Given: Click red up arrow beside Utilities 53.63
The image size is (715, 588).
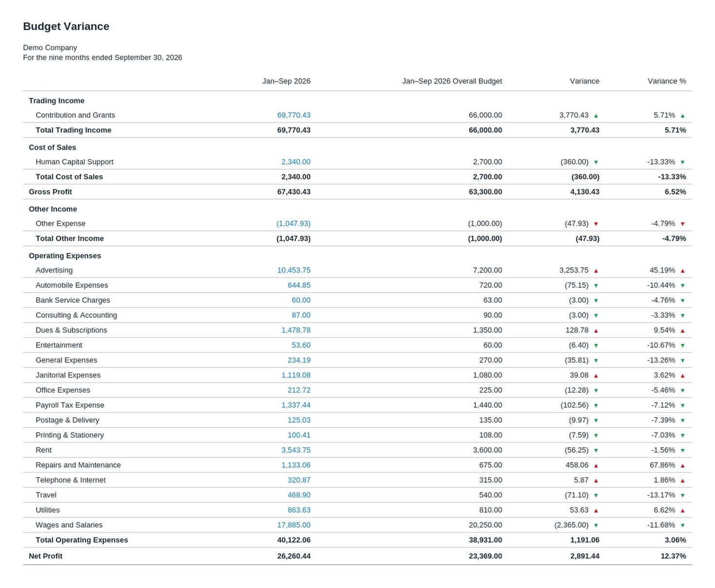Looking at the screenshot, I should coord(596,510).
